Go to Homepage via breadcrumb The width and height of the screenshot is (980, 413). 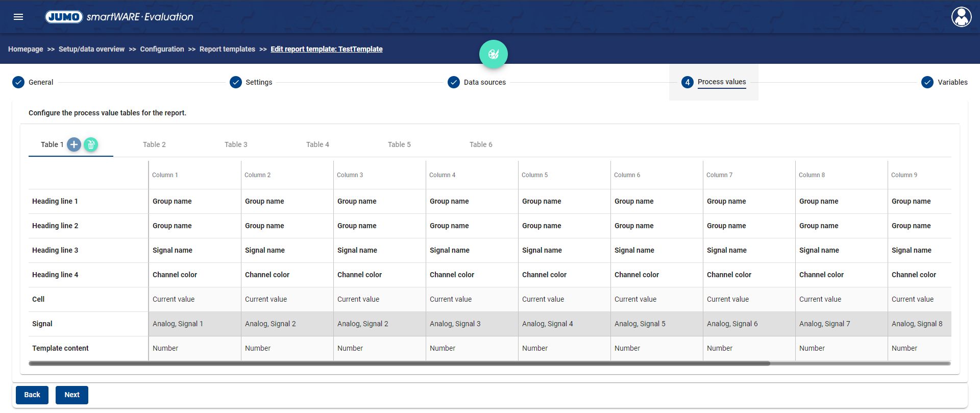[x=26, y=49]
